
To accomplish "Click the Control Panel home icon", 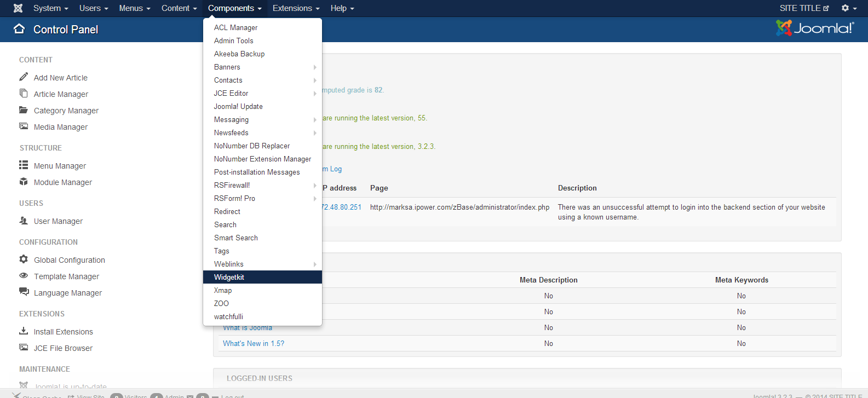I will coord(19,29).
